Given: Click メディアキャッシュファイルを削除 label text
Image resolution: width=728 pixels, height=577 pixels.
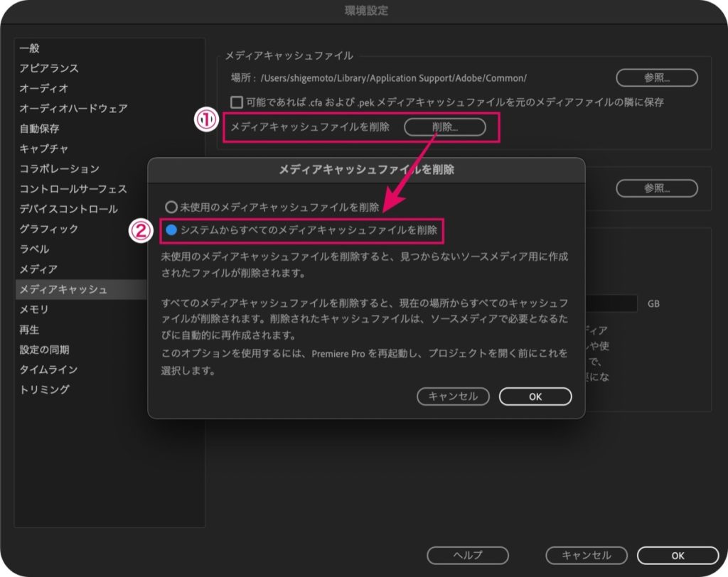Looking at the screenshot, I should coord(310,126).
